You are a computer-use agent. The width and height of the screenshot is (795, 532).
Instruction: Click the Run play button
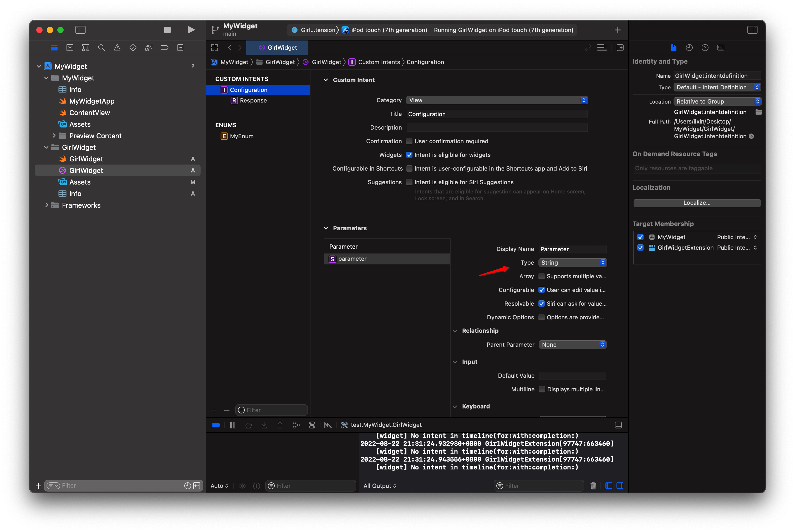point(191,30)
